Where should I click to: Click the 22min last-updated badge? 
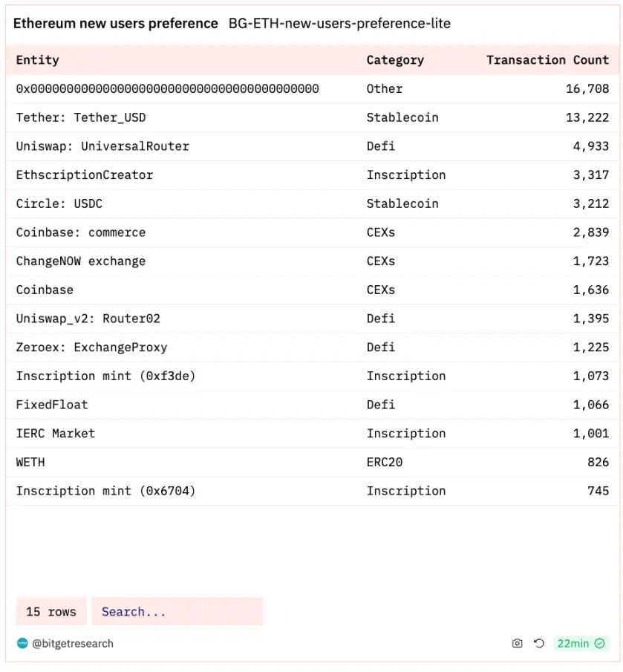pos(573,644)
